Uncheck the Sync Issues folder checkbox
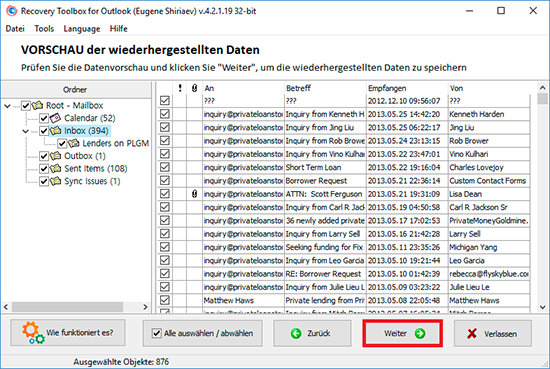This screenshot has height=369, width=550. point(44,181)
